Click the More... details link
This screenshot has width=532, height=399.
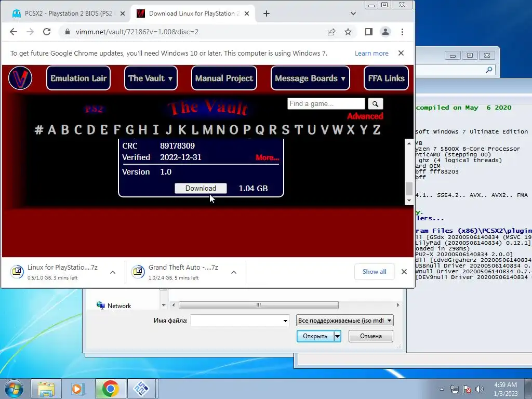pos(268,157)
